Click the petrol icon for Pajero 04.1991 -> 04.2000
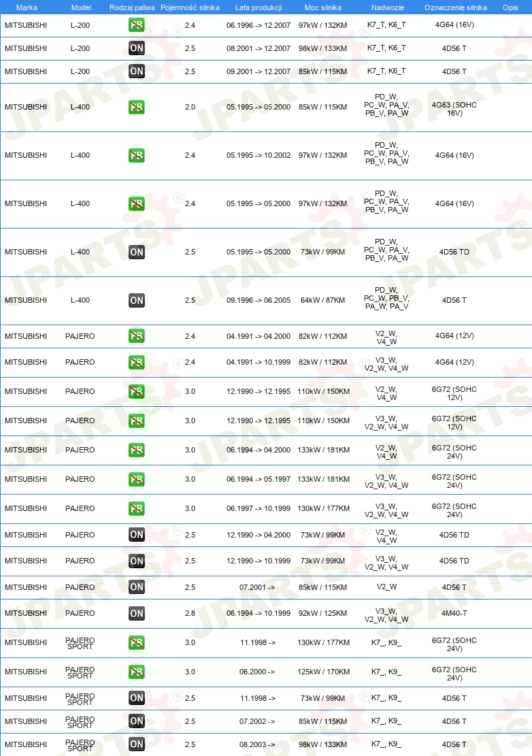This screenshot has width=532, height=756. (x=136, y=336)
